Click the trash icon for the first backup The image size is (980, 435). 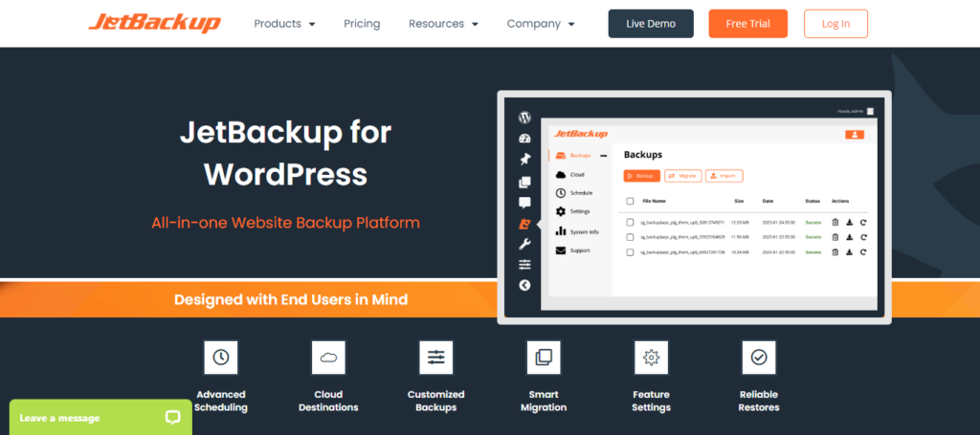(x=835, y=223)
